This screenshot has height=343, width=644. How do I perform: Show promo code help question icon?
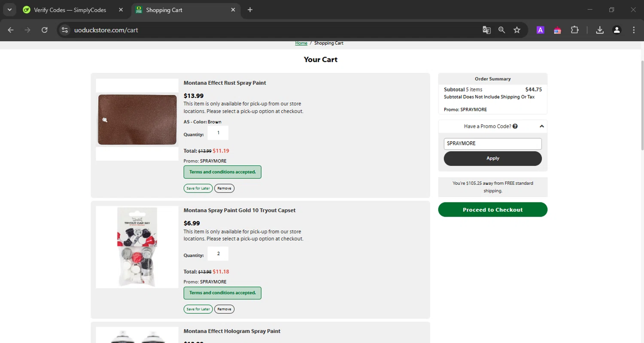[x=515, y=126]
